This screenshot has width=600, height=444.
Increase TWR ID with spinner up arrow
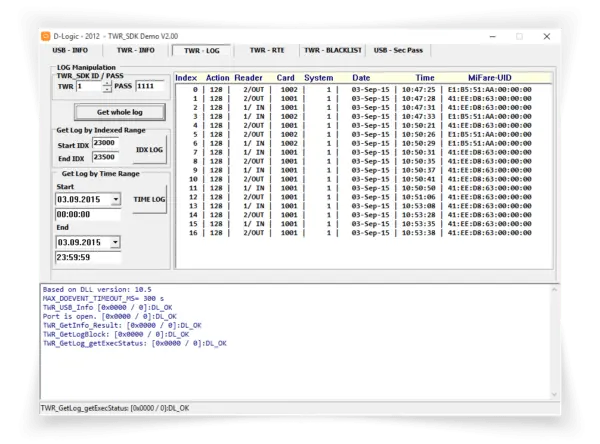tap(108, 83)
